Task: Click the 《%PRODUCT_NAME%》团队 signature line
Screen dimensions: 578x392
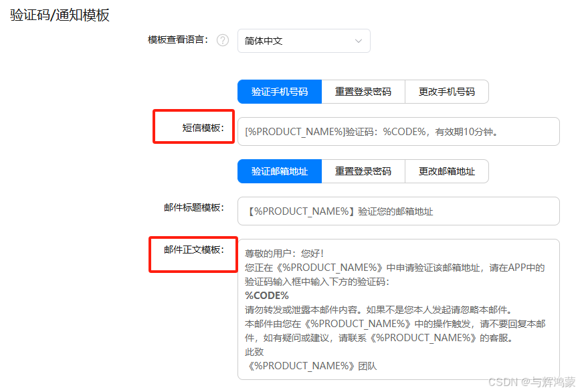Action: coord(311,366)
